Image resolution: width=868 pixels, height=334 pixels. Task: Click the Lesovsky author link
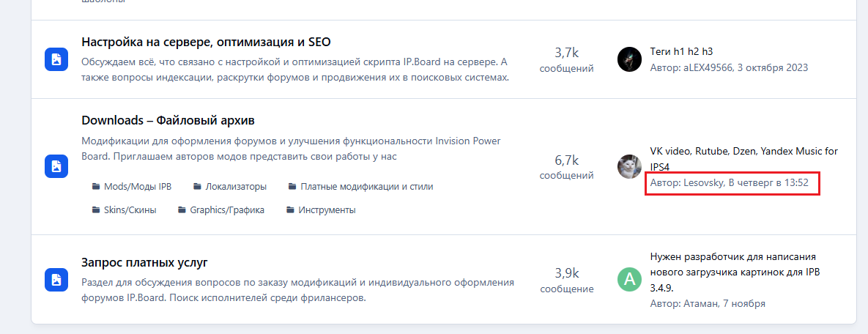[x=702, y=182]
